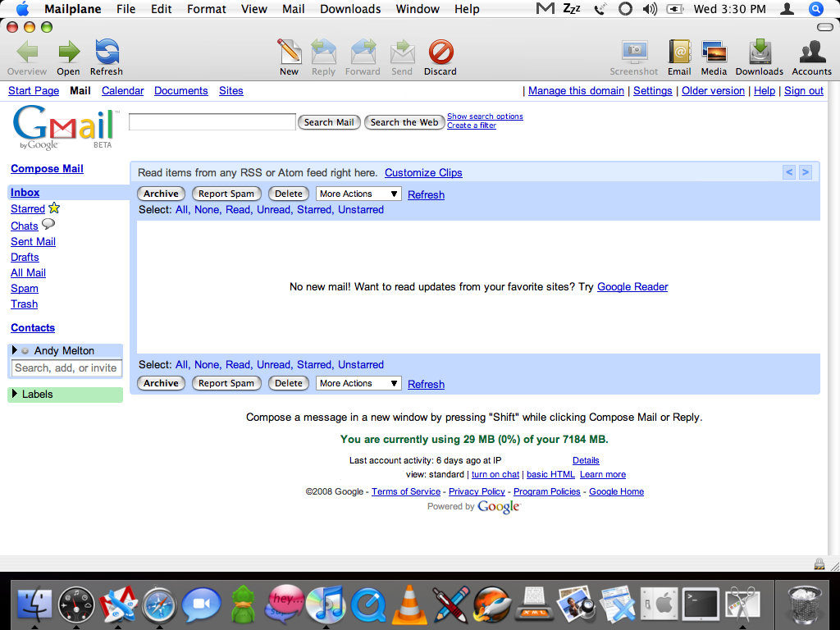Click the lock icon in the status bar
840x630 pixels.
point(819,564)
